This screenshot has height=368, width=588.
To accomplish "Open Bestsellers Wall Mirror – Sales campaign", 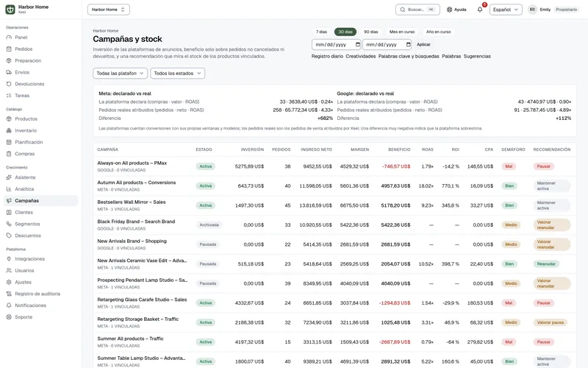I will [x=132, y=202].
